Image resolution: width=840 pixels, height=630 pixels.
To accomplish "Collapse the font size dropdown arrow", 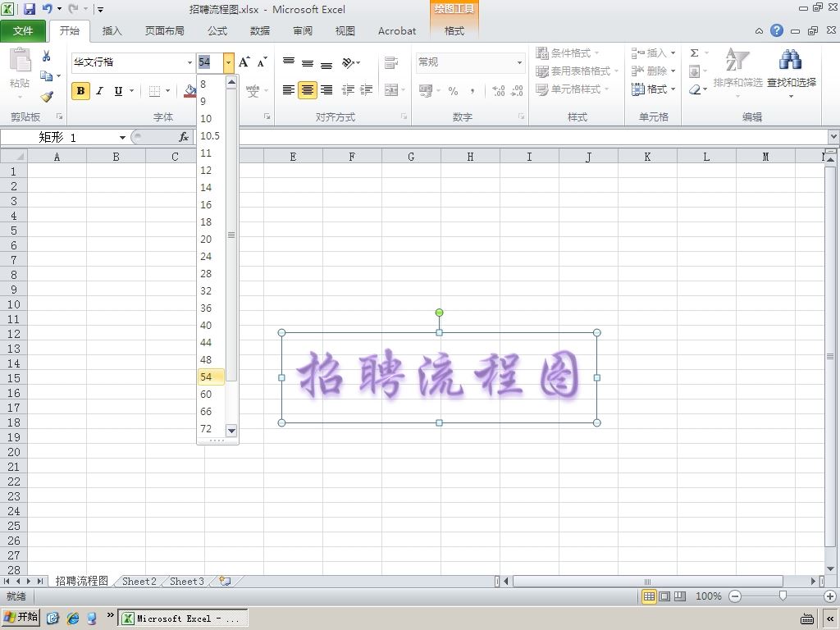I will point(229,62).
